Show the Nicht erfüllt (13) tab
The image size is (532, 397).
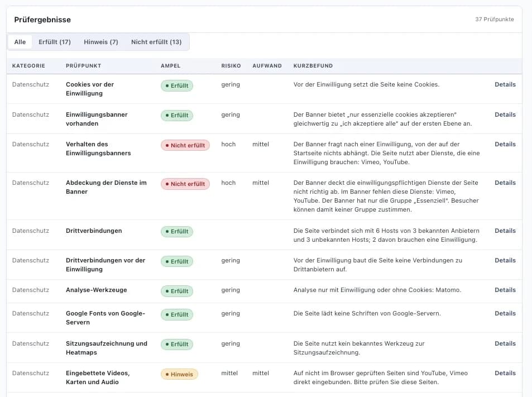[x=156, y=42]
